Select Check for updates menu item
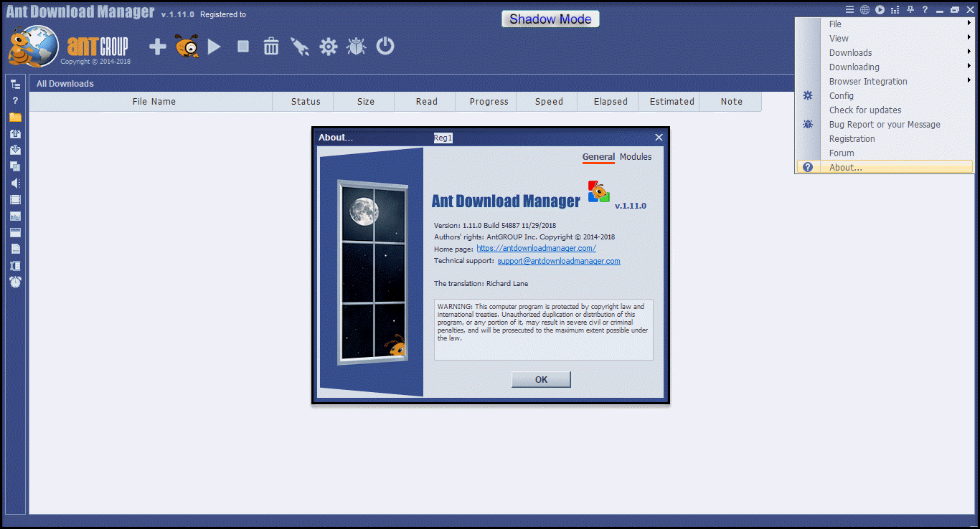The width and height of the screenshot is (980, 529). pos(884,110)
